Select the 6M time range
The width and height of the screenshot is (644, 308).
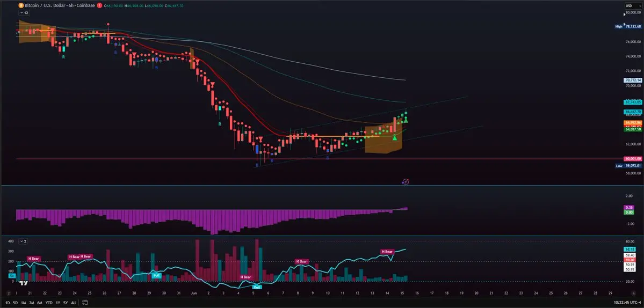tap(40, 303)
